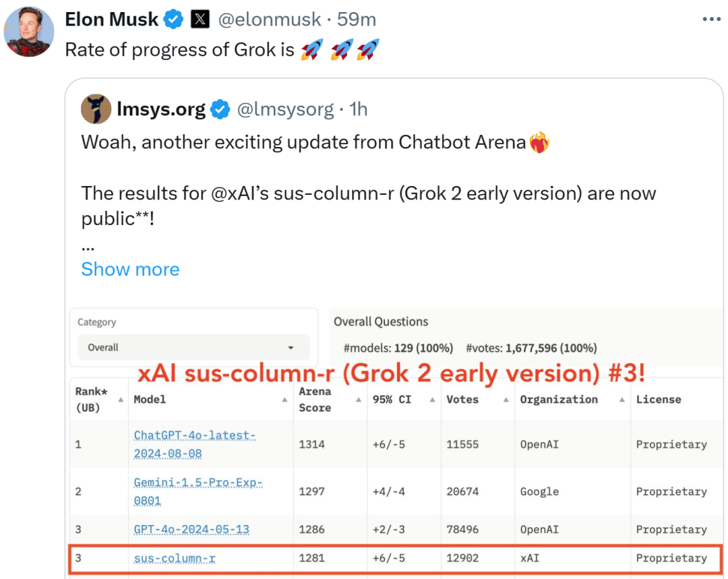728x579 pixels.
Task: Click the X affiliation badge icon
Action: [200, 20]
